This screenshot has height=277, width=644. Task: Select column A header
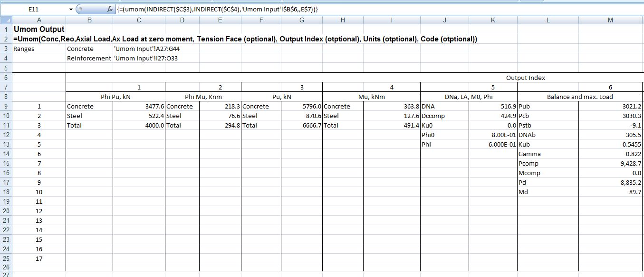[39, 20]
